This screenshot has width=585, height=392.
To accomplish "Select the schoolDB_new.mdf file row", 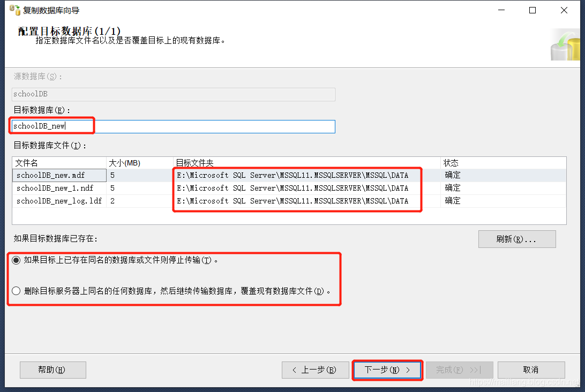I will [59, 175].
